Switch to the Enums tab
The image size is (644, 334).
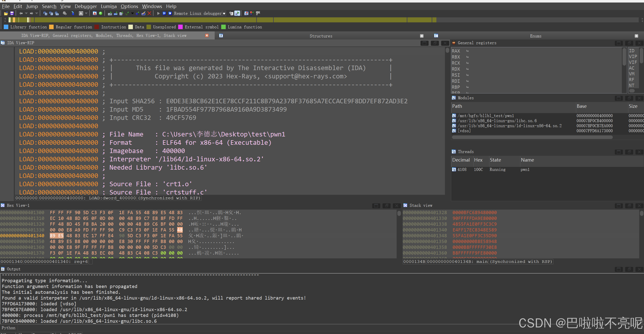coord(535,36)
